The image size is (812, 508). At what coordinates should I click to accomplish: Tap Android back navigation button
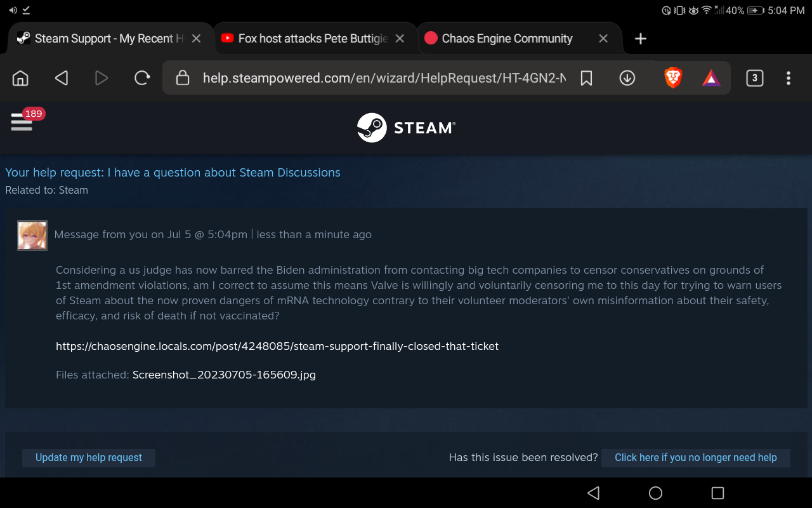tap(593, 493)
